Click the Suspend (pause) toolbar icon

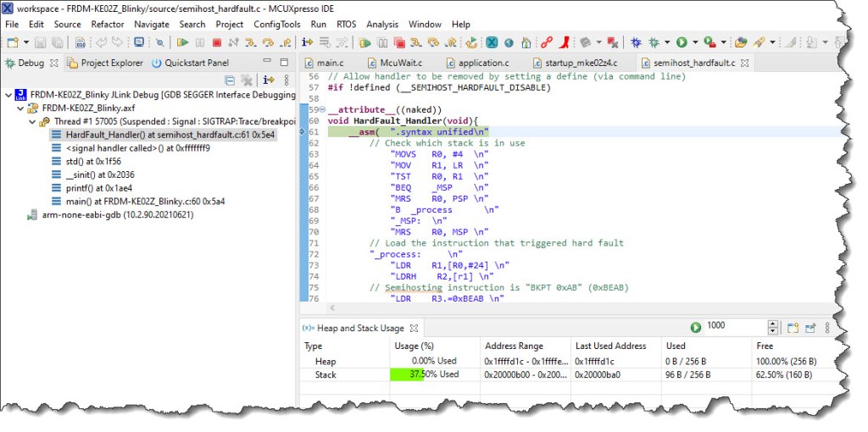click(200, 42)
